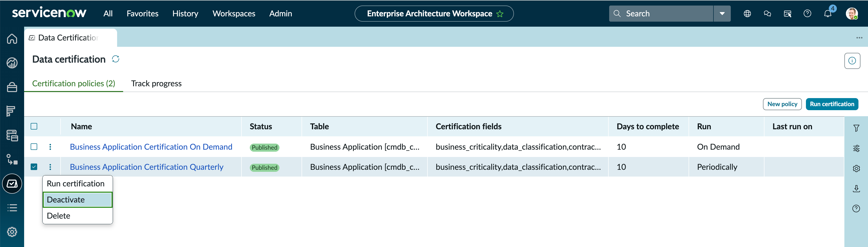868x247 pixels.
Task: Click the ServiceNow logo
Action: coord(49,13)
